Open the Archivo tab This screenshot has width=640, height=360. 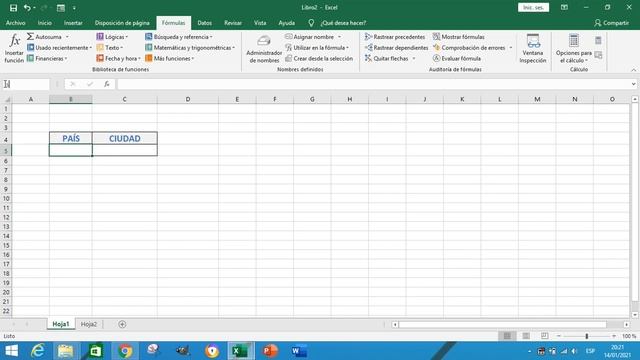tap(16, 23)
